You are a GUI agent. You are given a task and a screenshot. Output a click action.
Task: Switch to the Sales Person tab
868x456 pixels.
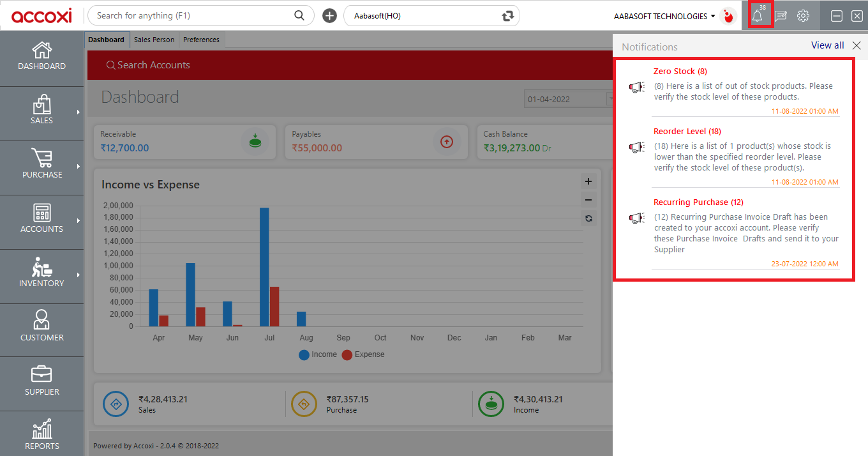pyautogui.click(x=154, y=40)
